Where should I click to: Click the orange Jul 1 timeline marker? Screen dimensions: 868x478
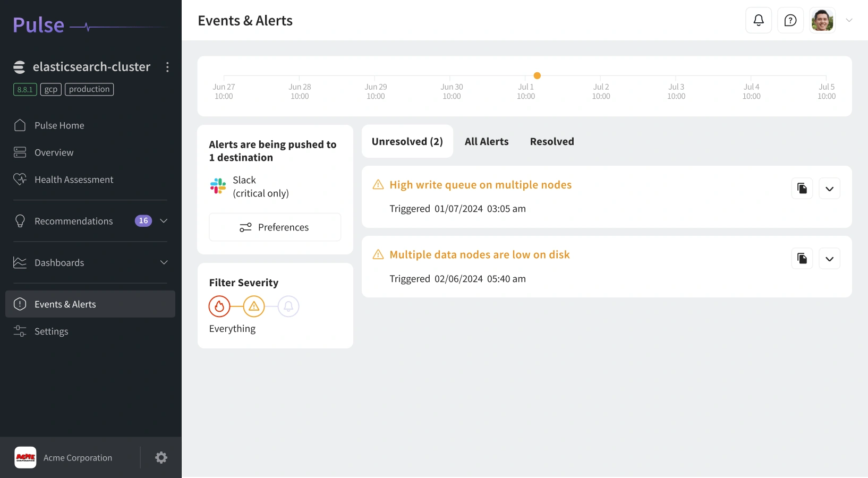pyautogui.click(x=537, y=75)
